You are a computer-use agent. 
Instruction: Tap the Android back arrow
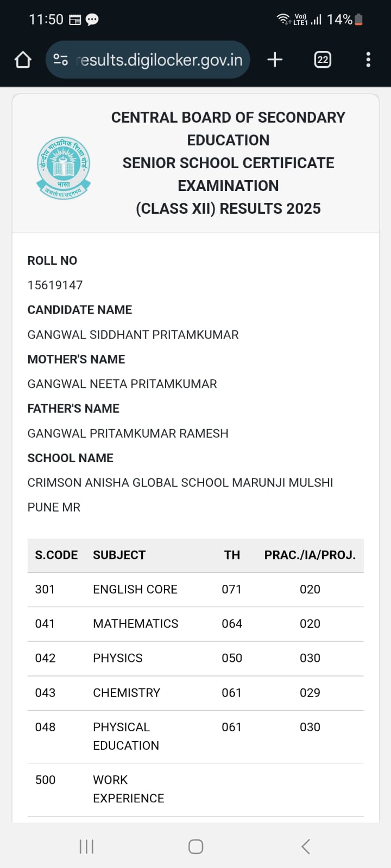point(306,846)
